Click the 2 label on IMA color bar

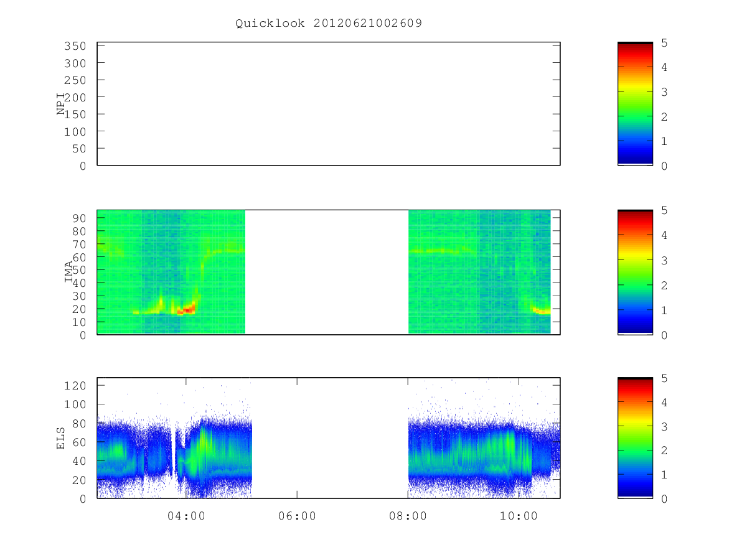665,285
